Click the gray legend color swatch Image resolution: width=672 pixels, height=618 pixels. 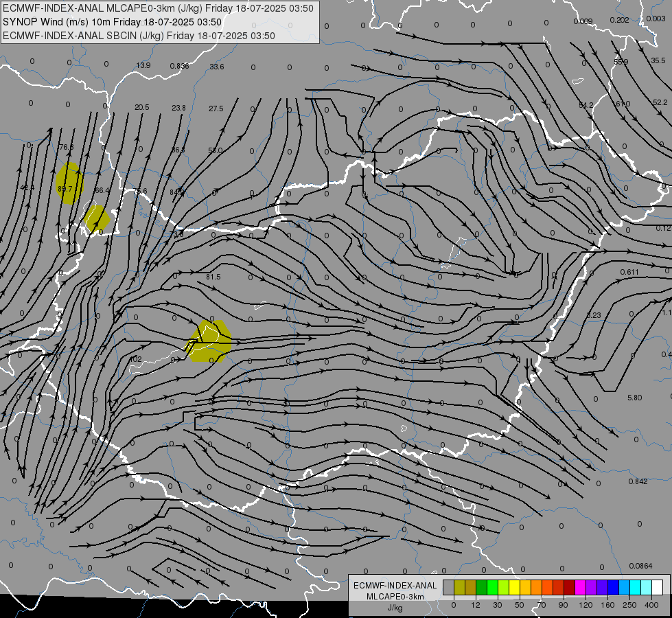[448, 588]
